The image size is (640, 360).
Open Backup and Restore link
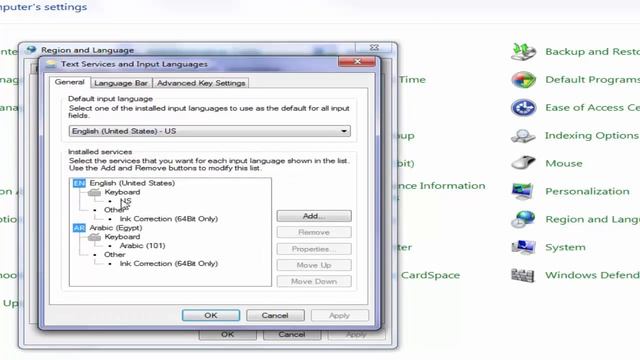click(592, 52)
